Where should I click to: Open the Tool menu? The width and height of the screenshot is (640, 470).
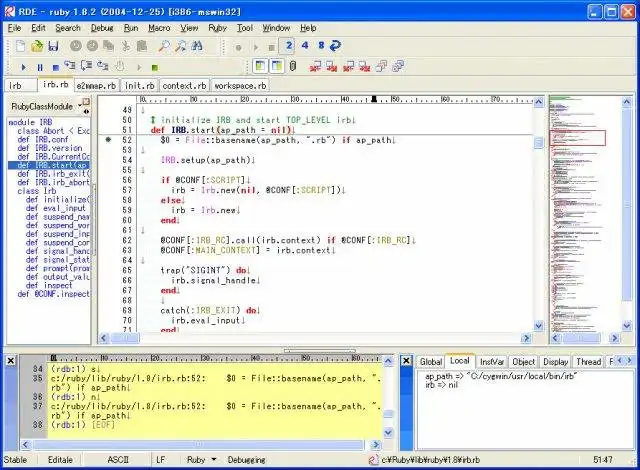[245, 28]
